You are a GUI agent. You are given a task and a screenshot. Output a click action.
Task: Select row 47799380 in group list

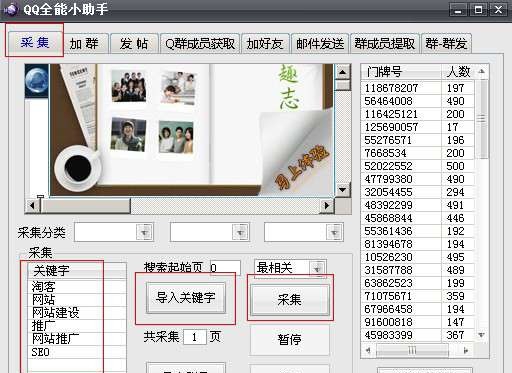point(417,179)
